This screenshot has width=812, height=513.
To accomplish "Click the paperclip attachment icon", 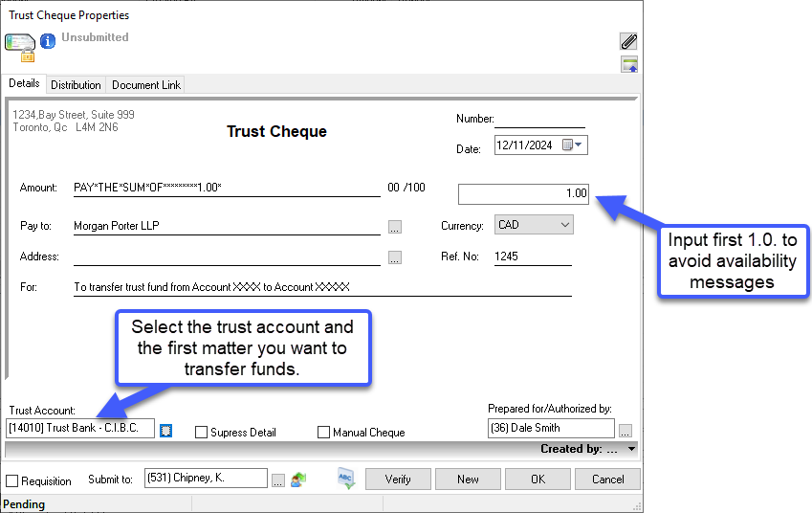I will [x=628, y=41].
